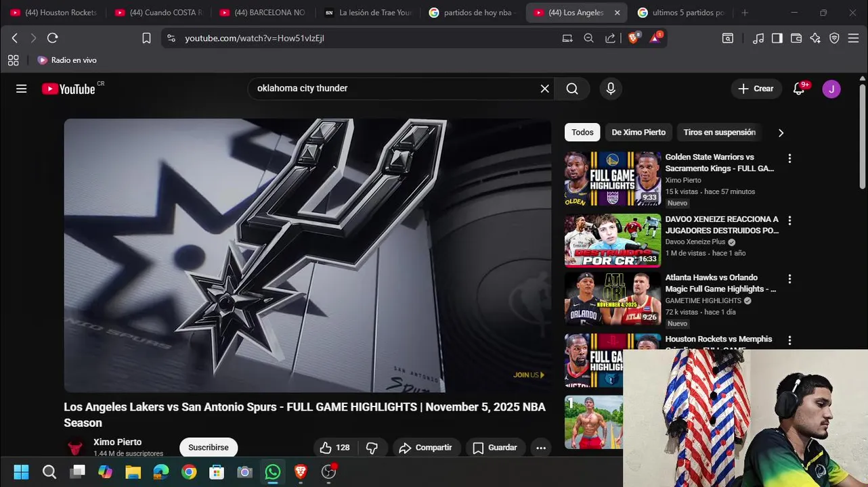
Task: Open DAVOO XENEIZE REACCIONA thumbnail
Action: click(x=613, y=241)
